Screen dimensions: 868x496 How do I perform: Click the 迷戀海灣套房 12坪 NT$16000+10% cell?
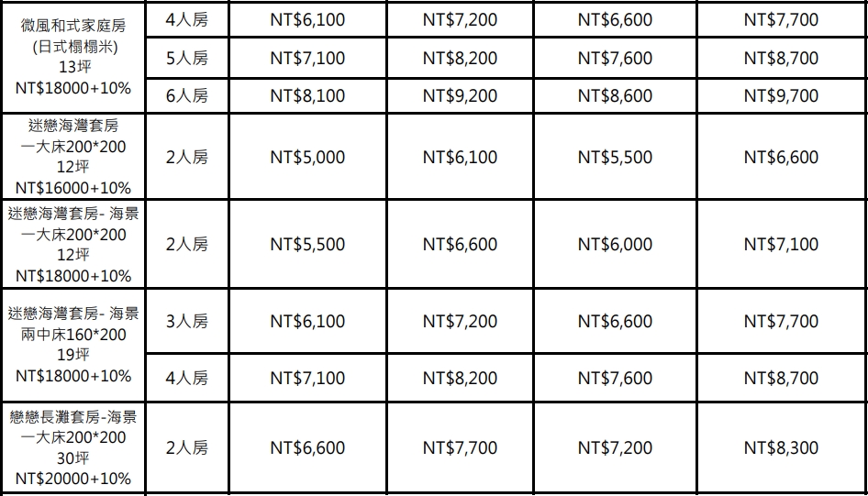tap(73, 157)
